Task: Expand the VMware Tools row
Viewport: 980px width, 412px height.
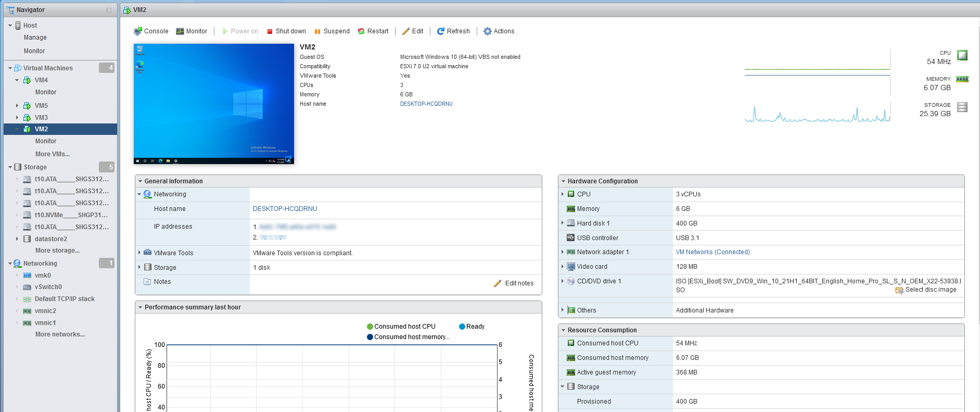Action: [139, 253]
